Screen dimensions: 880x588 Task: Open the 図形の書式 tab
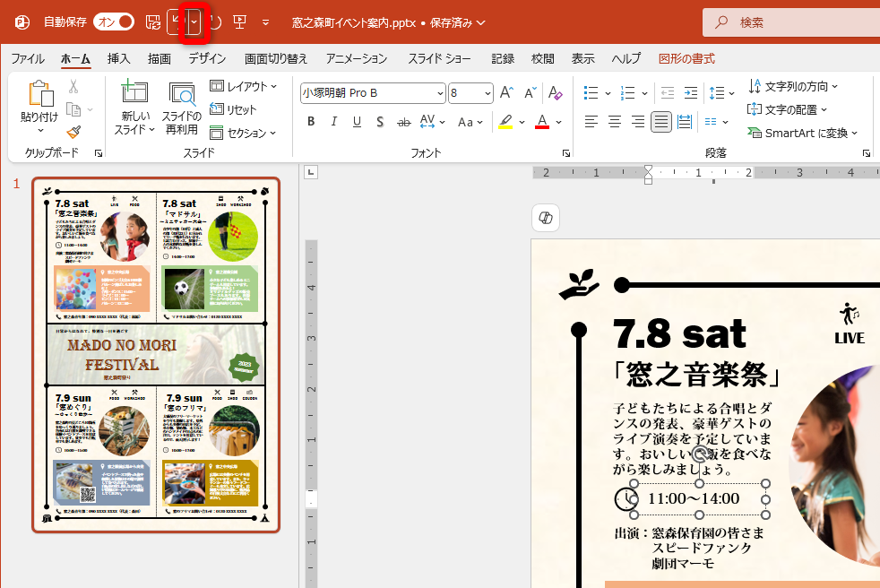686,58
